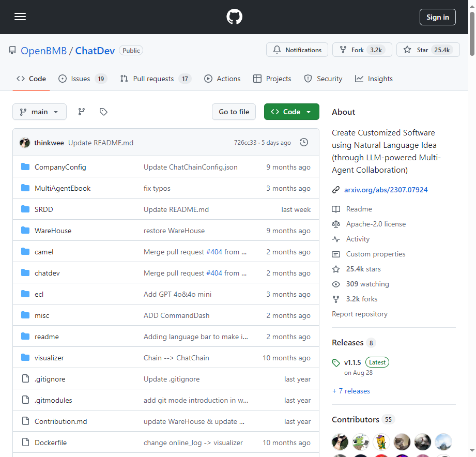The width and height of the screenshot is (476, 457).
Task: Star the ChatDev repository
Action: (x=428, y=50)
